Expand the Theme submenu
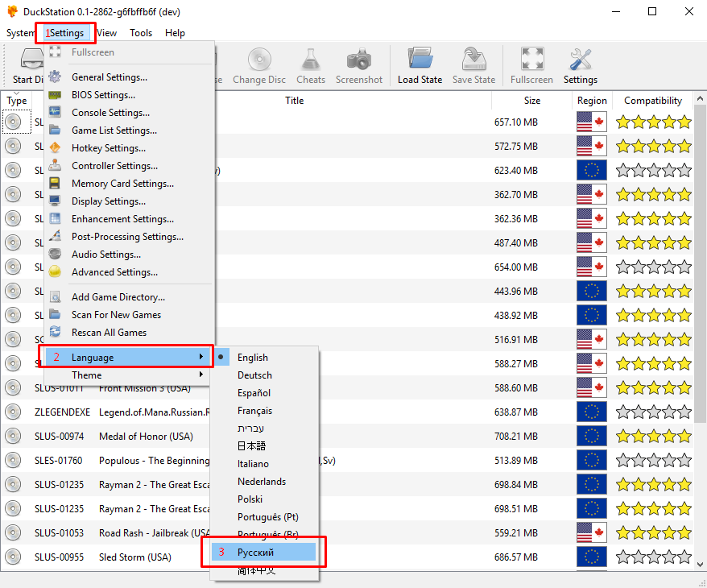 coord(127,375)
